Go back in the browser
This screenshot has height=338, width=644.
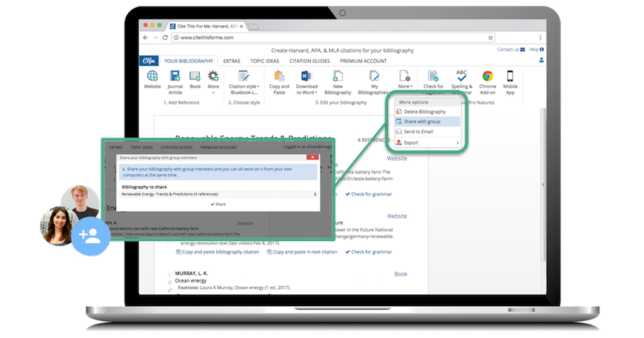[145, 37]
